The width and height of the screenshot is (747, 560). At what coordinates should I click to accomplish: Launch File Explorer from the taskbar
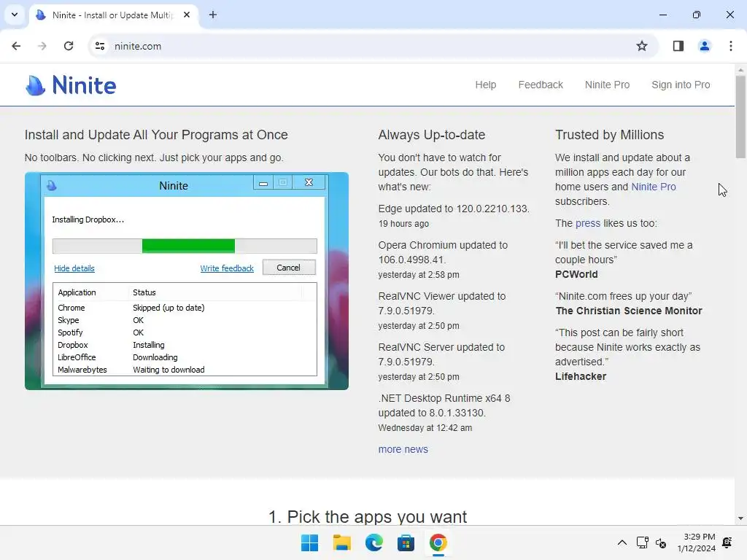(x=341, y=542)
